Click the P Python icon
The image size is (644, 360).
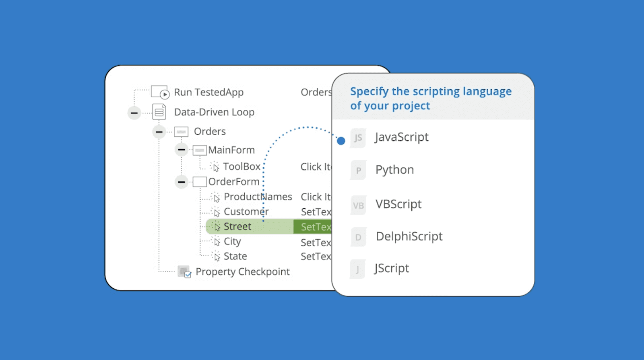click(x=358, y=171)
